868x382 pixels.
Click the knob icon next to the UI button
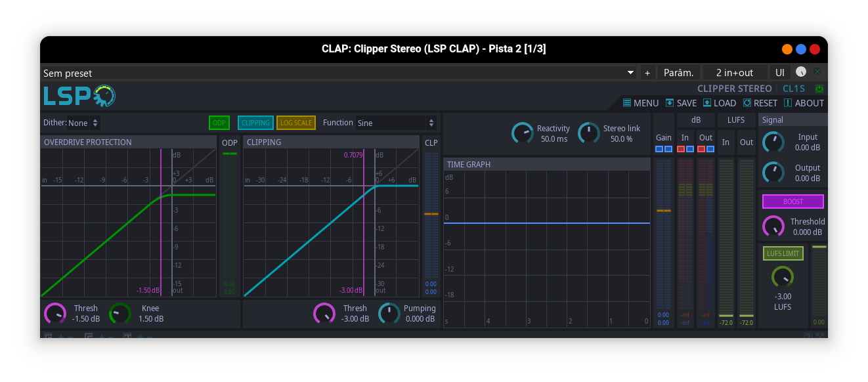(x=800, y=72)
